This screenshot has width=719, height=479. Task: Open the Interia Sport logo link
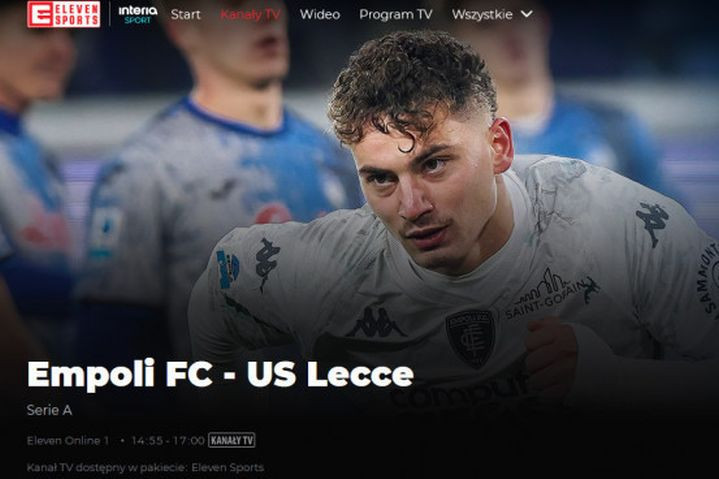coord(138,15)
